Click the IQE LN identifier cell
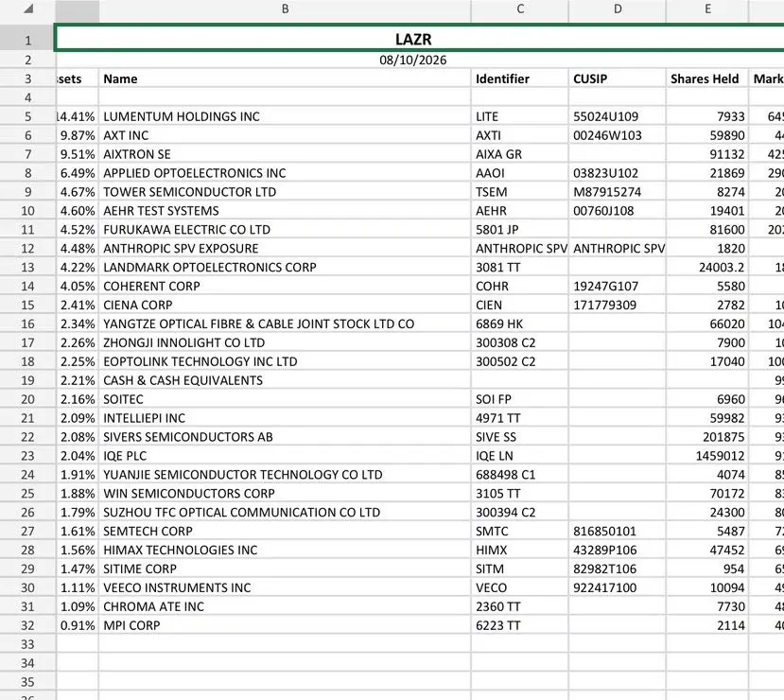This screenshot has width=784, height=700. coord(519,456)
